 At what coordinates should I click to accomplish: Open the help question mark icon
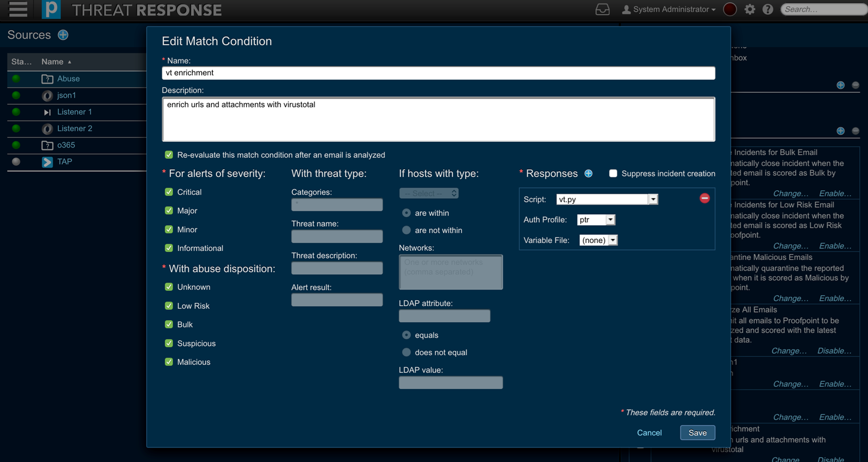tap(768, 9)
